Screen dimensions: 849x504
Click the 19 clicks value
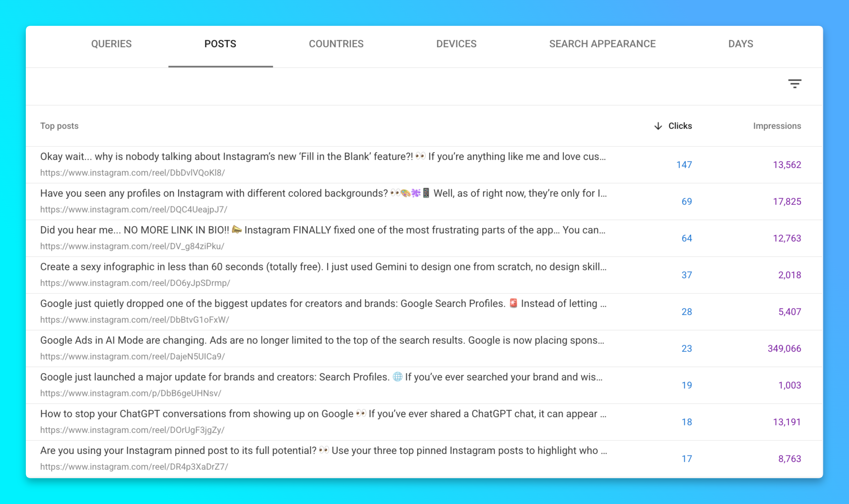[x=687, y=385]
